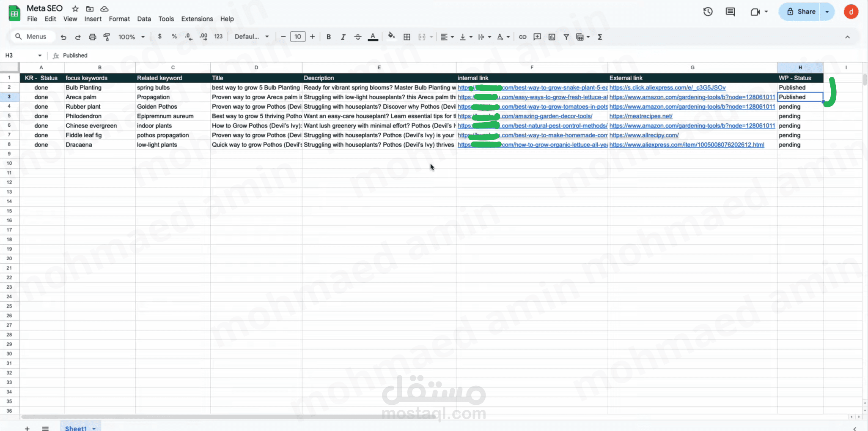
Task: Click the Undo icon in the toolbar
Action: [63, 37]
